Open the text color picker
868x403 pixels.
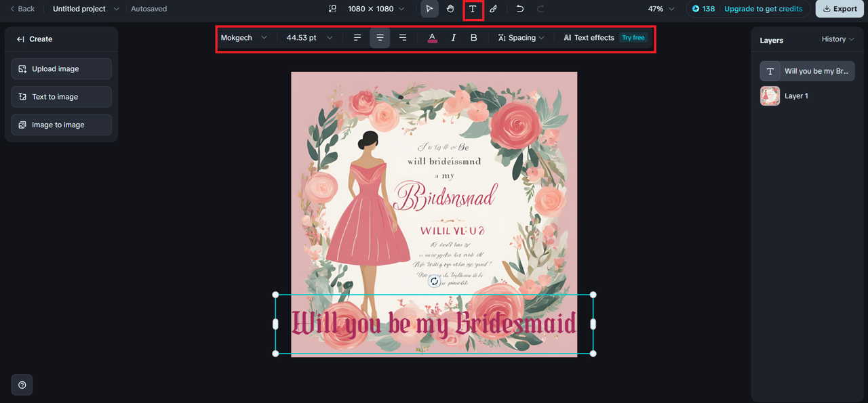pyautogui.click(x=433, y=38)
